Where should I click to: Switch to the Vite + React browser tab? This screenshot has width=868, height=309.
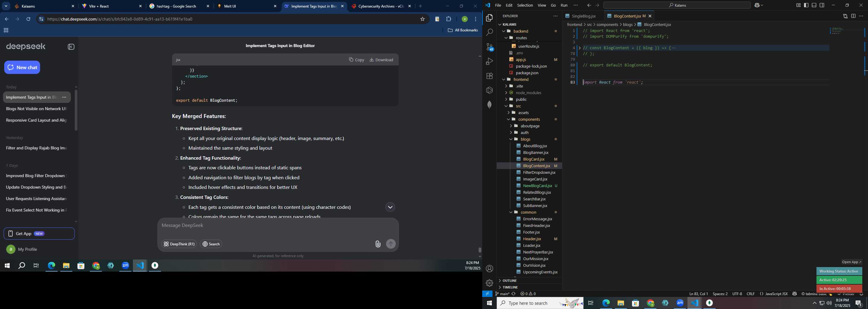[112, 6]
